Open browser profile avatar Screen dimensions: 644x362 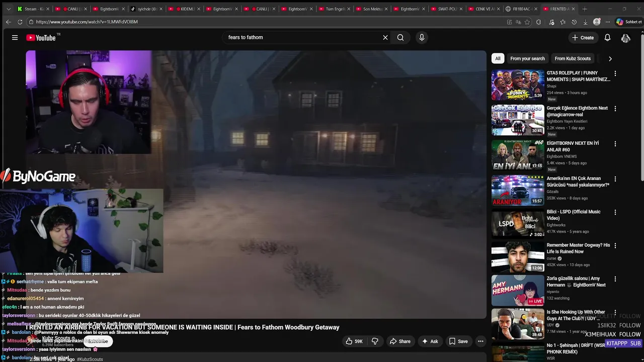coord(597,22)
